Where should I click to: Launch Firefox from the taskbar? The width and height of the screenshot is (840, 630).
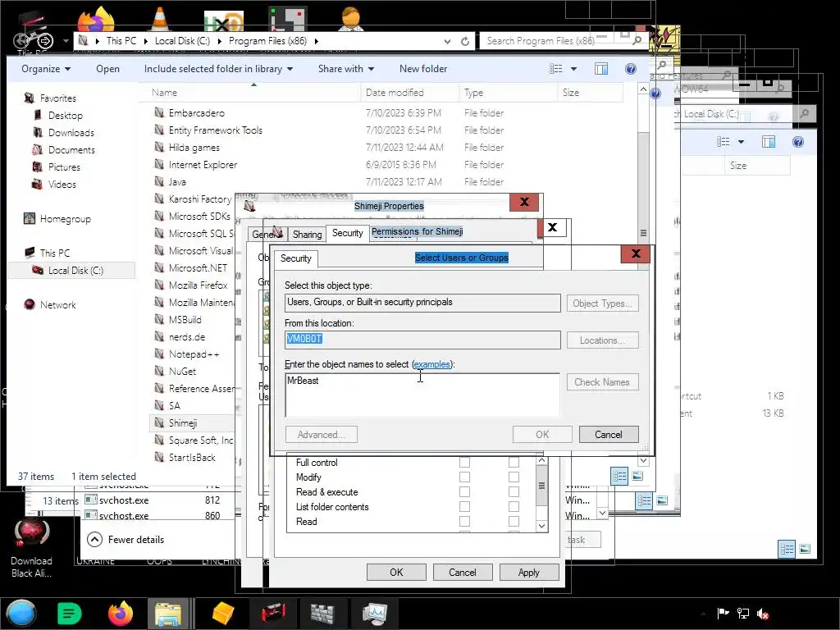click(x=121, y=614)
